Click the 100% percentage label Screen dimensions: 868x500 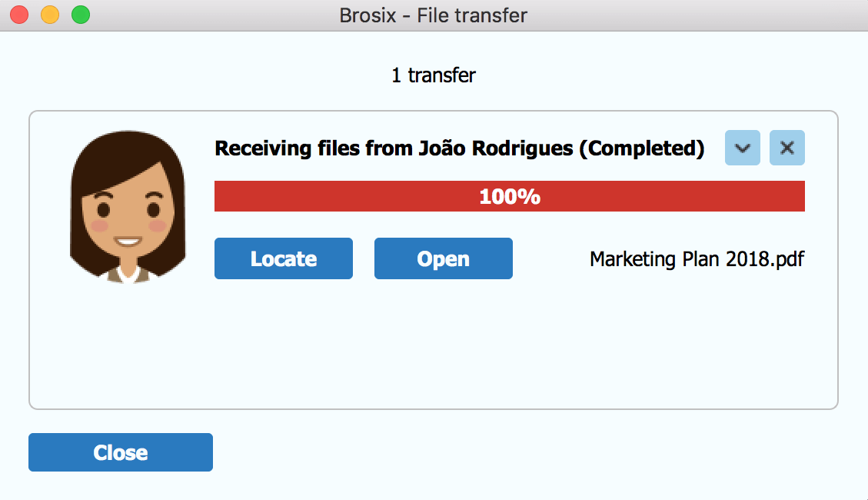click(x=510, y=197)
